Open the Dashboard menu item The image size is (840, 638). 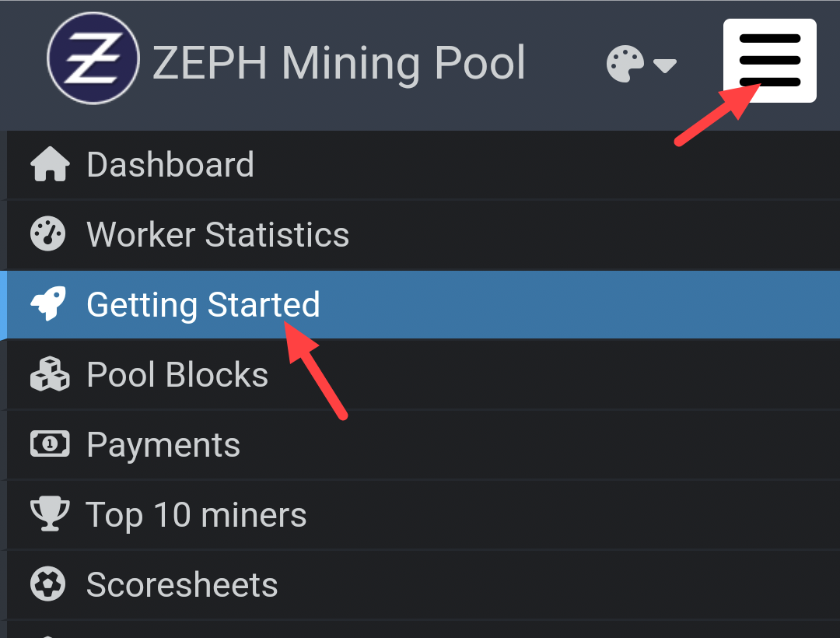point(170,165)
